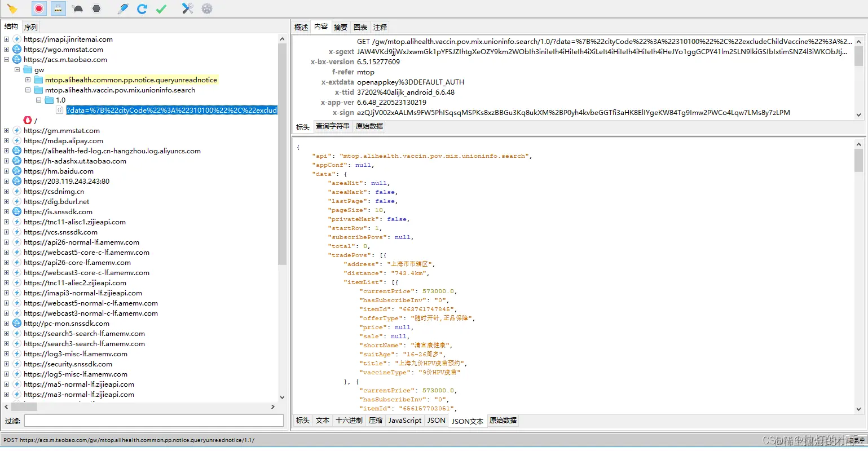Click the host icon of mdap.alipay.com
Image resolution: width=868 pixels, height=451 pixels.
click(17, 141)
